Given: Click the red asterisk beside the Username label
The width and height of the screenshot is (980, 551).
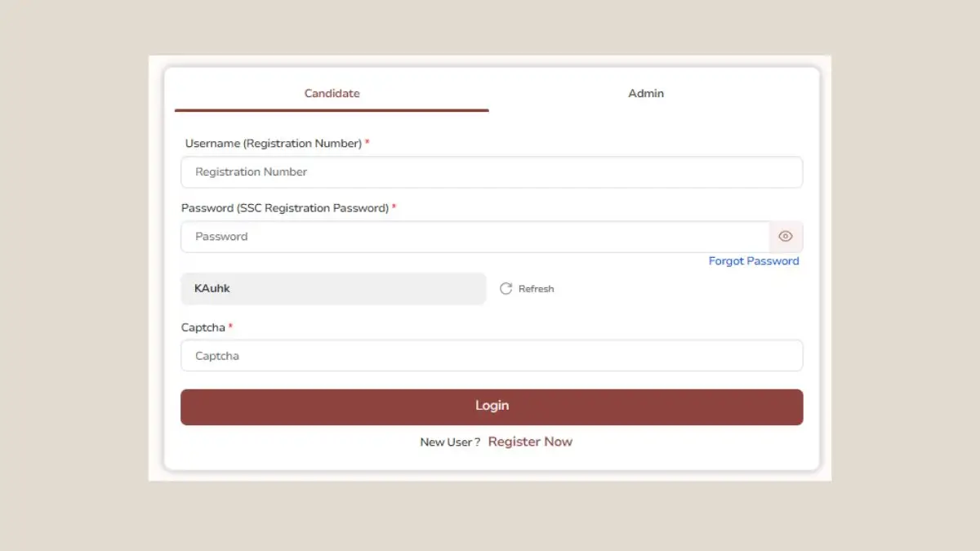Looking at the screenshot, I should click(x=367, y=143).
